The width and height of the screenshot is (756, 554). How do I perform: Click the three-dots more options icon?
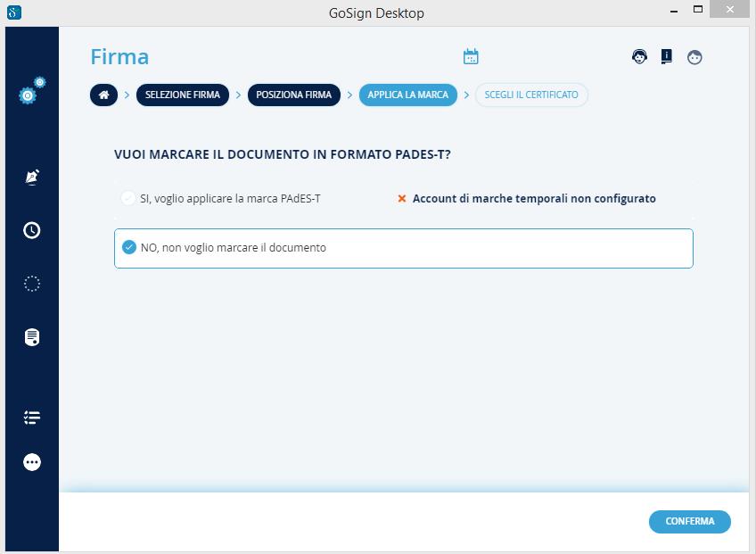(32, 462)
